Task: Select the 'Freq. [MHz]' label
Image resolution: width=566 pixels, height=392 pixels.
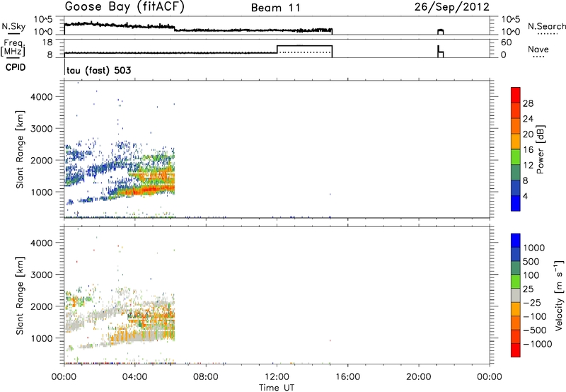Action: click(x=13, y=47)
